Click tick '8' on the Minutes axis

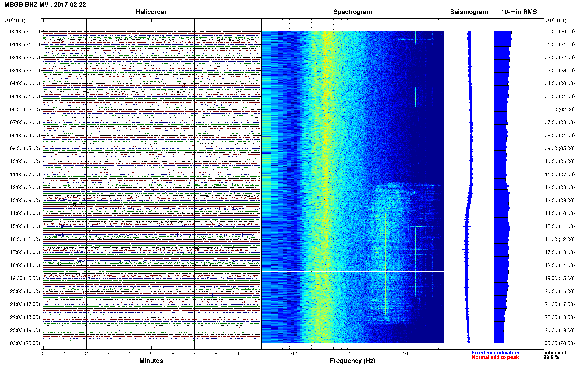pos(216,354)
